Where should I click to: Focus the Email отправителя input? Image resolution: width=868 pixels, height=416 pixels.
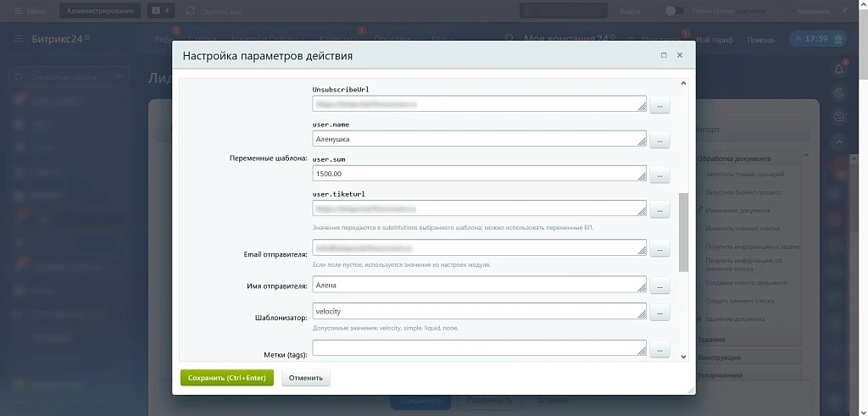pos(480,247)
